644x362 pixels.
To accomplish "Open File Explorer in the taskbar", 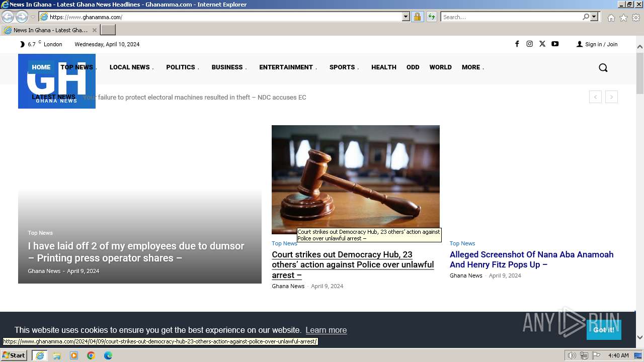I will point(57,355).
